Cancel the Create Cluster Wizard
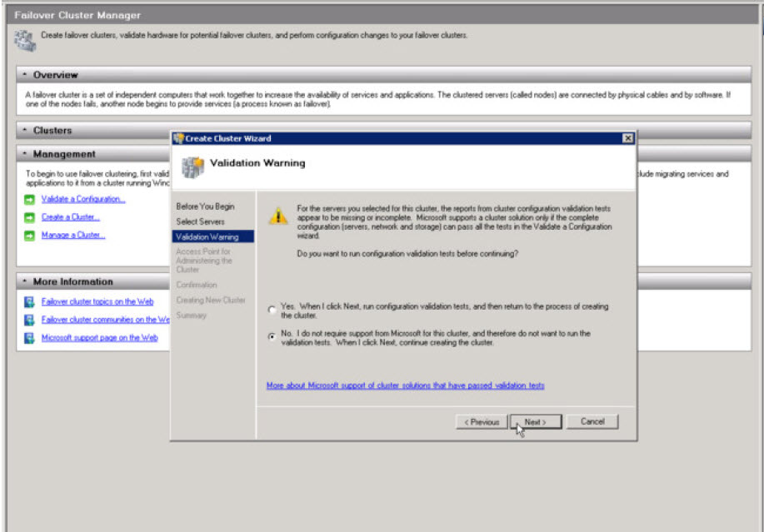The width and height of the screenshot is (764, 532). 592,421
